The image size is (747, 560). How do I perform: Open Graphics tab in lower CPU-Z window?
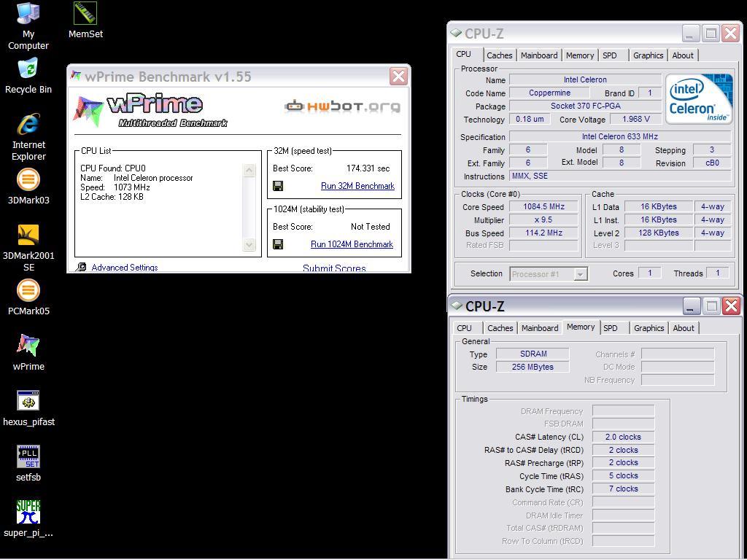pos(649,328)
